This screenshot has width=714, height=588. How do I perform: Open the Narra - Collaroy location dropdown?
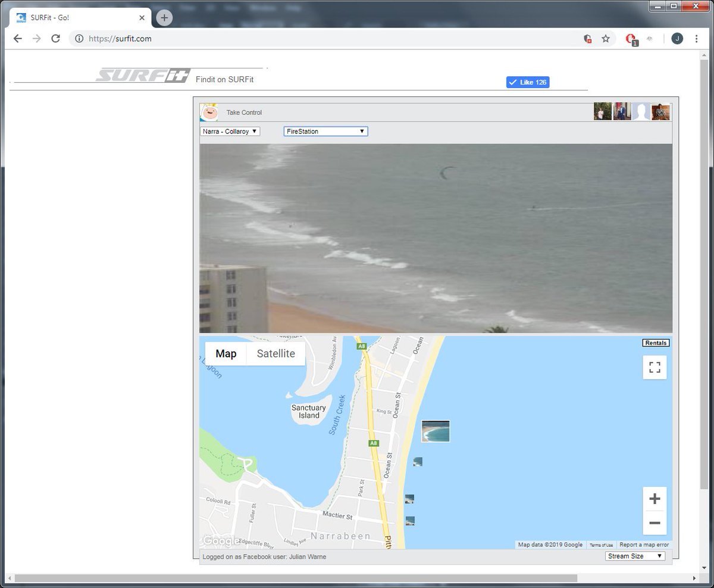tap(230, 132)
